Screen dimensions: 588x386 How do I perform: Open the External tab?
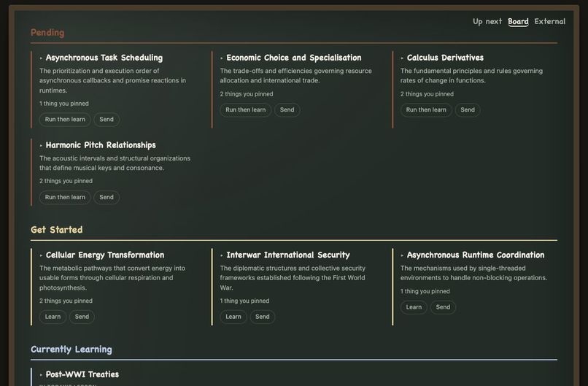pos(550,21)
